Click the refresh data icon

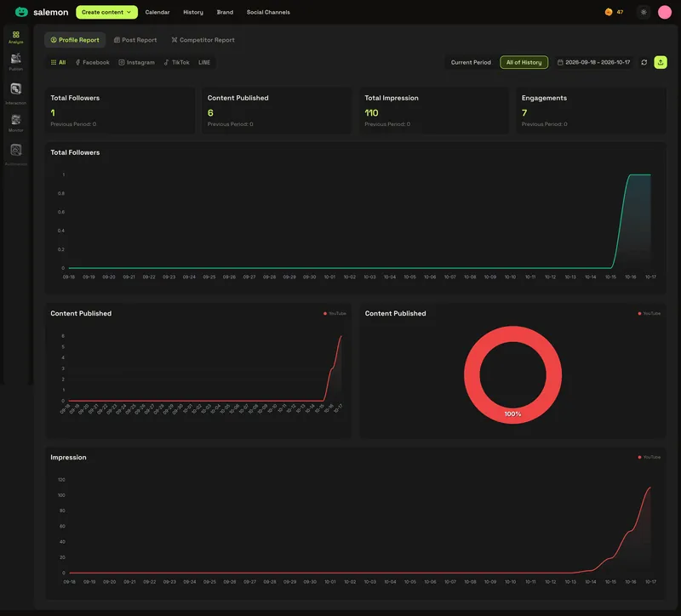pyautogui.click(x=644, y=62)
